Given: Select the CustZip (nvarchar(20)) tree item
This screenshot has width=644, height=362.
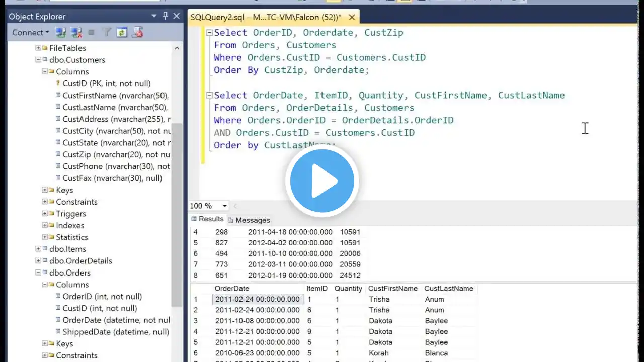Looking at the screenshot, I should (116, 154).
